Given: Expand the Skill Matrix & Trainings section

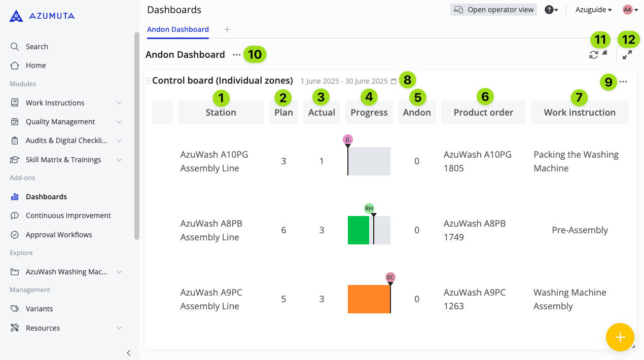Looking at the screenshot, I should (x=119, y=160).
